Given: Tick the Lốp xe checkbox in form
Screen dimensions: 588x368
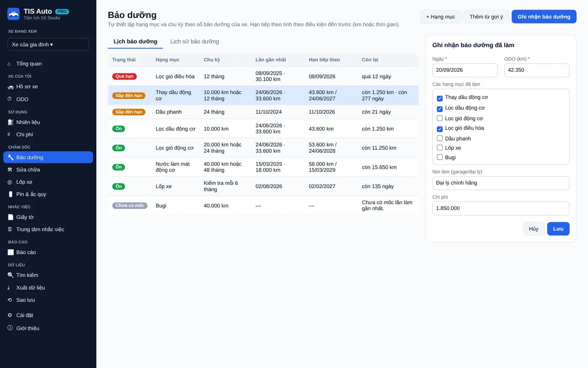Looking at the screenshot, I should 440,148.
